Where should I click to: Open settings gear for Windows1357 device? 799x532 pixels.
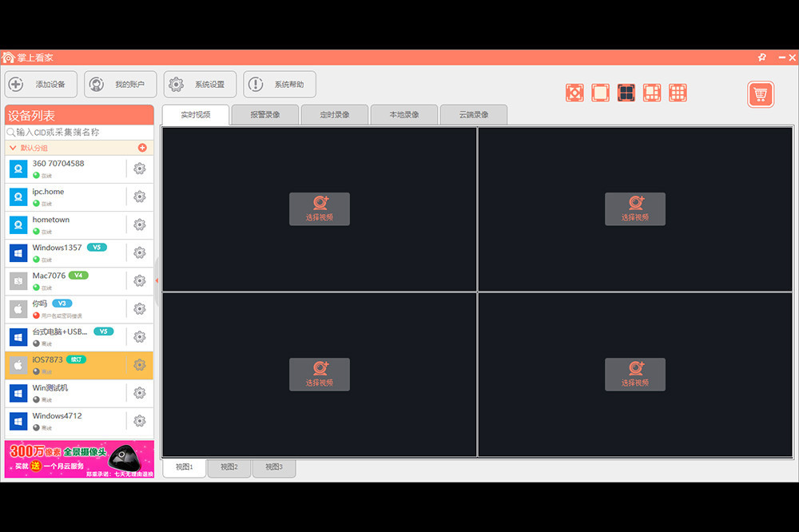140,252
